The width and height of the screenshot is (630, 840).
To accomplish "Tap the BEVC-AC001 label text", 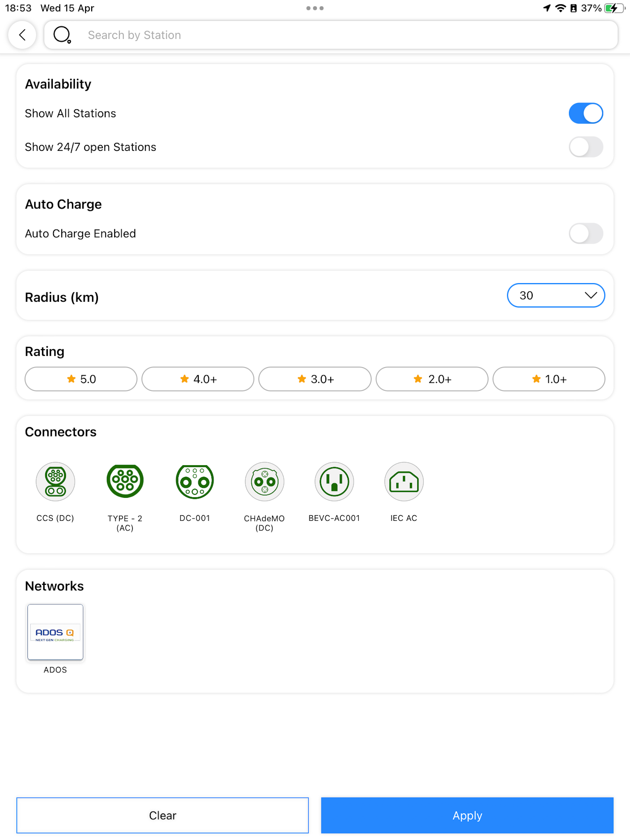I will 334,518.
